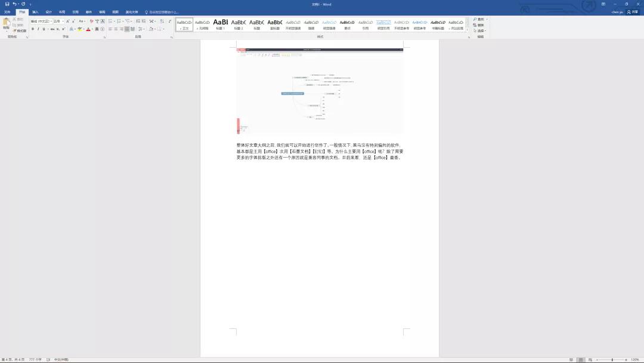Open the font size dropdown

tap(63, 21)
